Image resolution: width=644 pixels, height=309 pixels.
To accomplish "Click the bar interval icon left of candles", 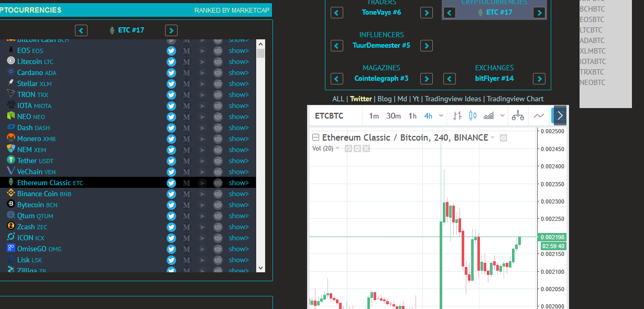I will pyautogui.click(x=457, y=115).
